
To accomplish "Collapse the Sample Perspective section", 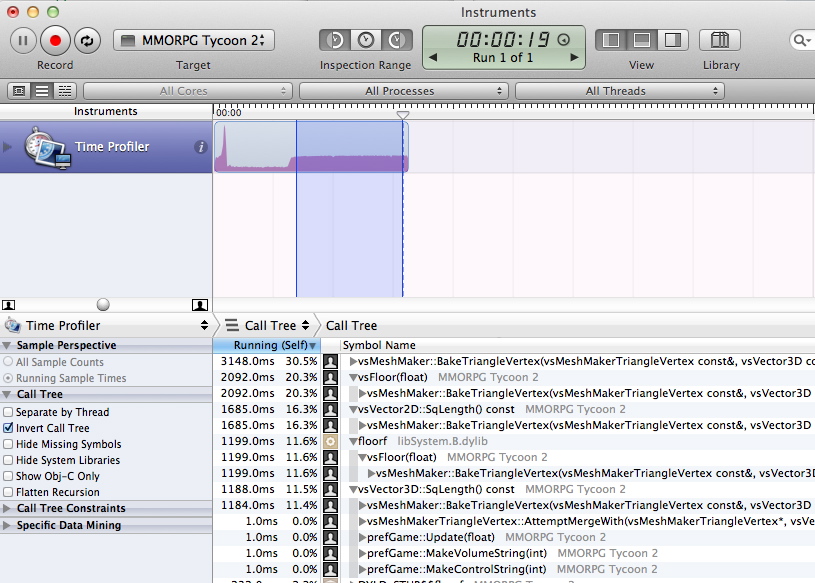I will [7, 345].
